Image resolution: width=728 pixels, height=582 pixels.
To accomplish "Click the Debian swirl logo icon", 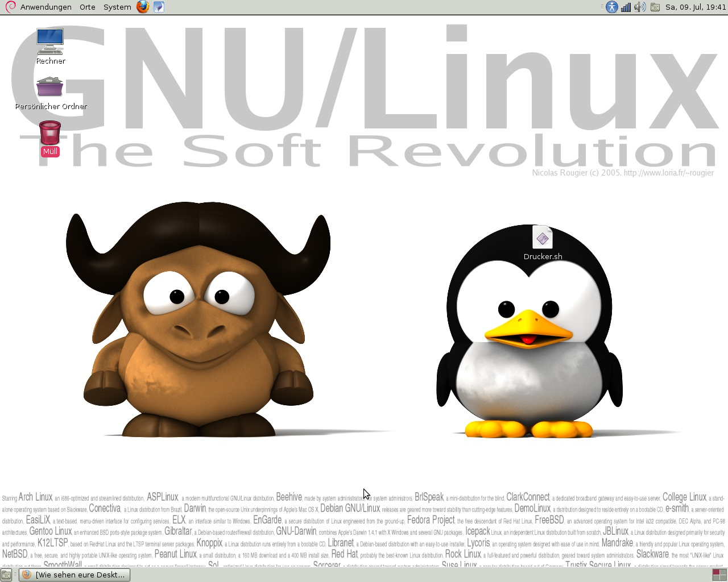I will 10,7.
